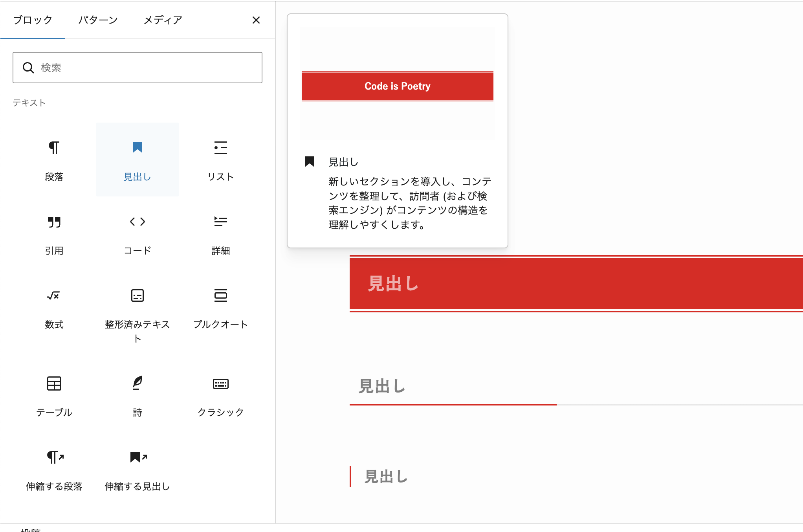Insert the 詳細 (Details) block
The width and height of the screenshot is (803, 532).
(x=220, y=233)
